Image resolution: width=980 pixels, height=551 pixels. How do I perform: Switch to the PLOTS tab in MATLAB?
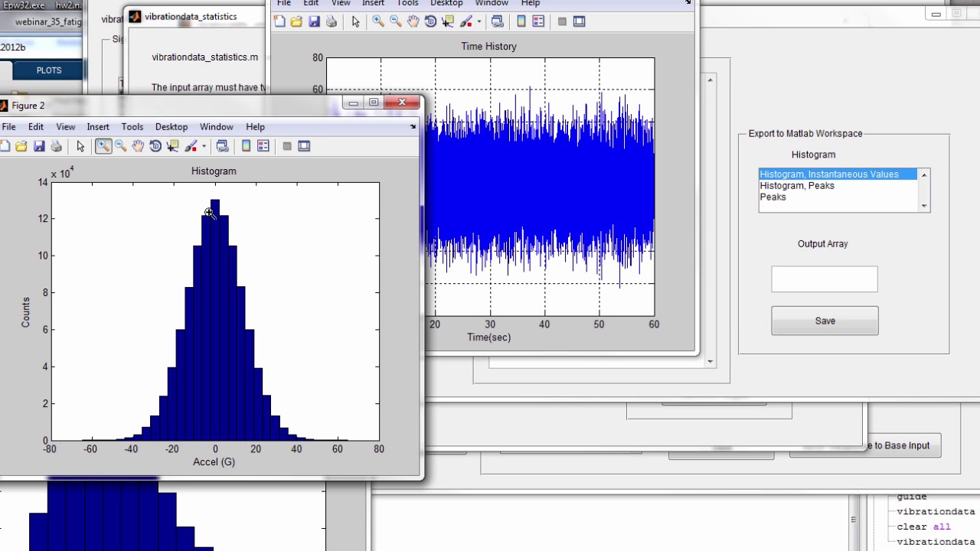(49, 70)
